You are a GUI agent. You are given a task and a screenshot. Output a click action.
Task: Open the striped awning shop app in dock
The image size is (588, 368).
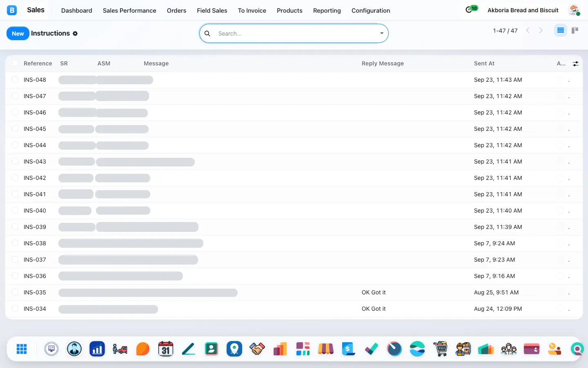(326, 349)
